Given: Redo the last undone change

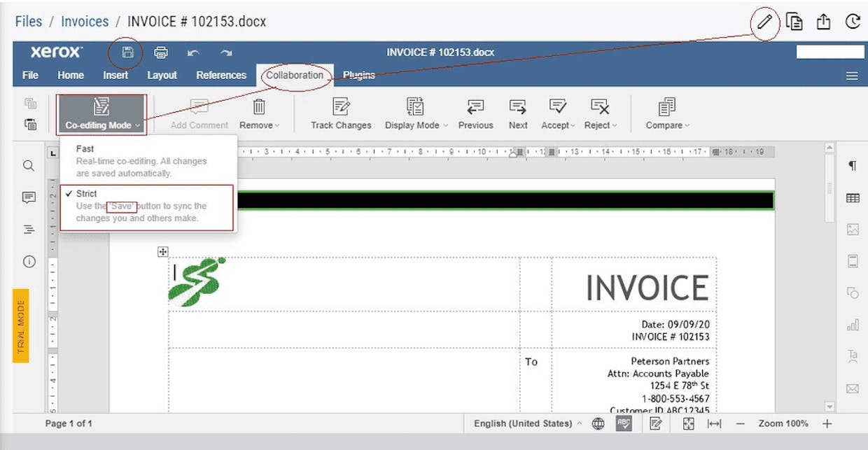Looking at the screenshot, I should point(225,52).
